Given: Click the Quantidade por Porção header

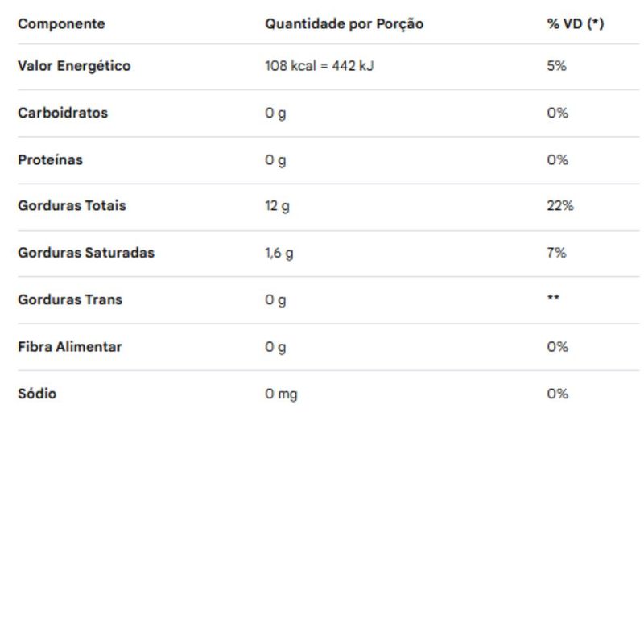Looking at the screenshot, I should [345, 24].
